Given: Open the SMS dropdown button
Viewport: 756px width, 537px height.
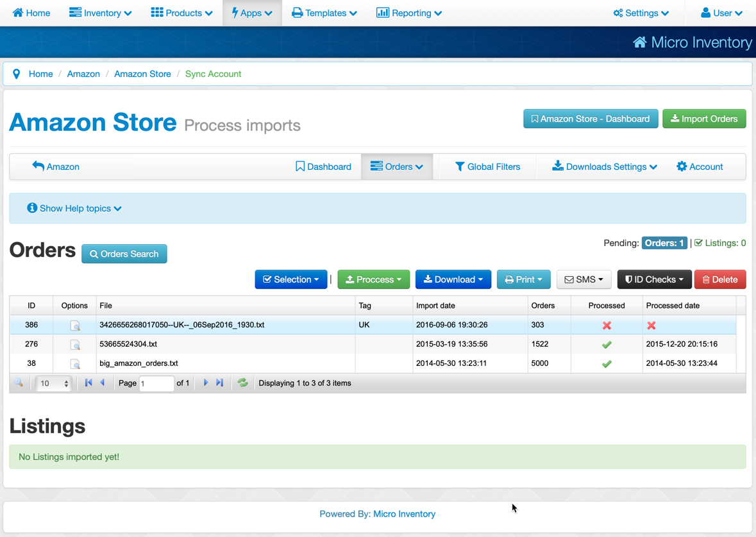Looking at the screenshot, I should click(x=584, y=279).
